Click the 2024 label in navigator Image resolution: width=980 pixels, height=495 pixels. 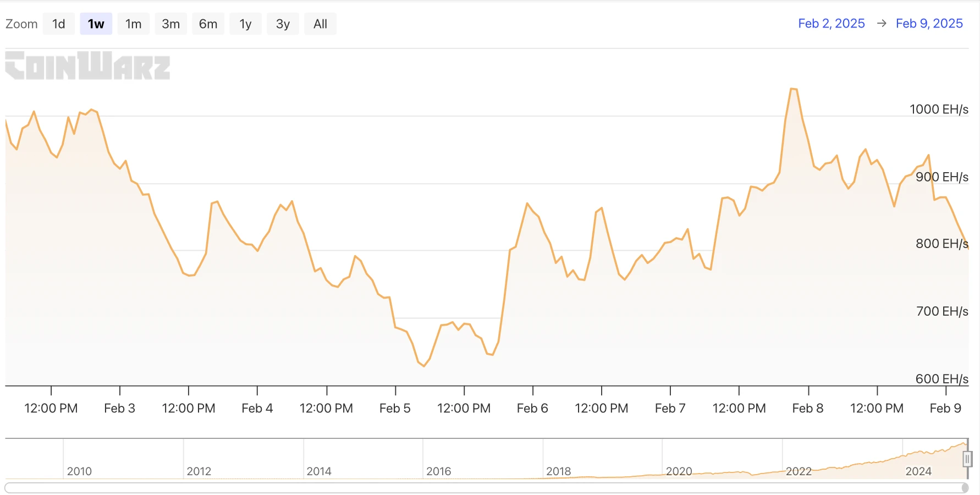point(918,471)
